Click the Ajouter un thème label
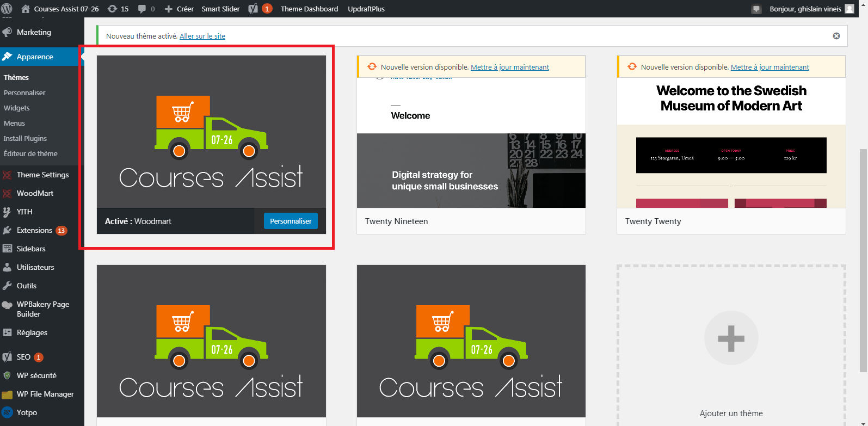 pos(731,413)
